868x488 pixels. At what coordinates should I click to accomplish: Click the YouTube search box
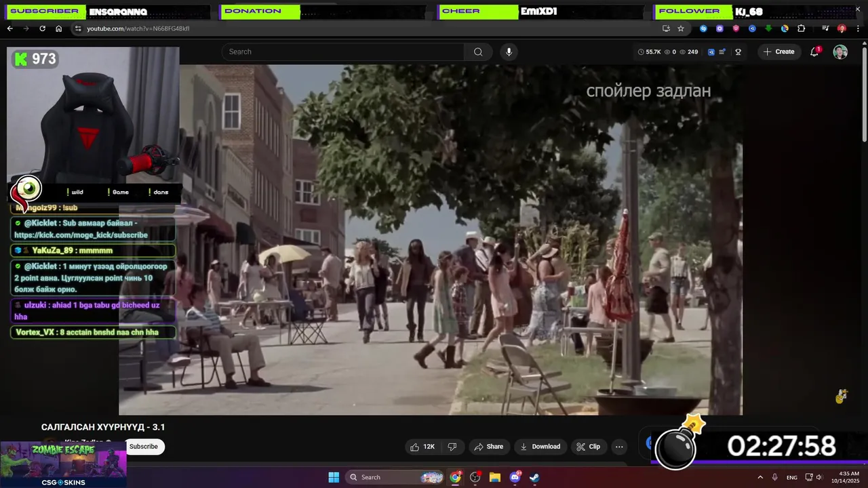pos(342,52)
